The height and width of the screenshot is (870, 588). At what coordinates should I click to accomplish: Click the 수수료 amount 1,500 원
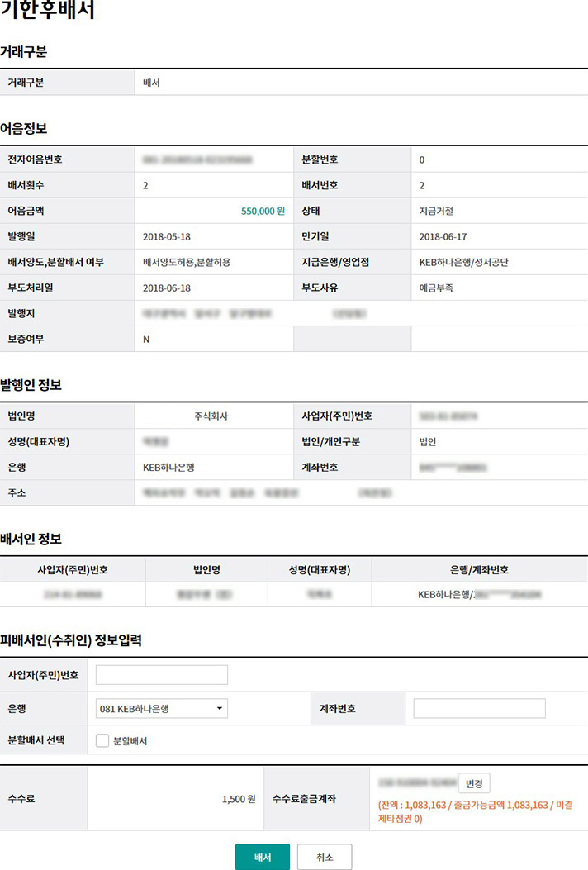tap(239, 799)
